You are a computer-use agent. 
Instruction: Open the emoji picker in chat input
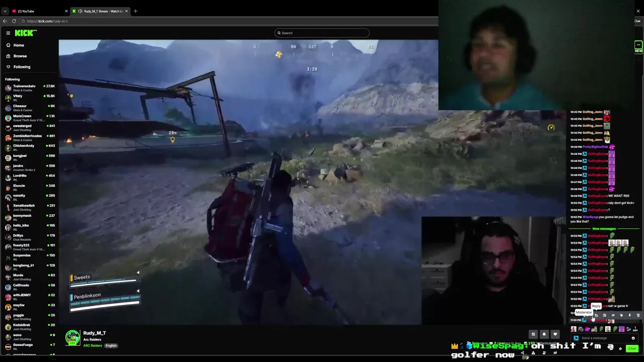(633, 338)
